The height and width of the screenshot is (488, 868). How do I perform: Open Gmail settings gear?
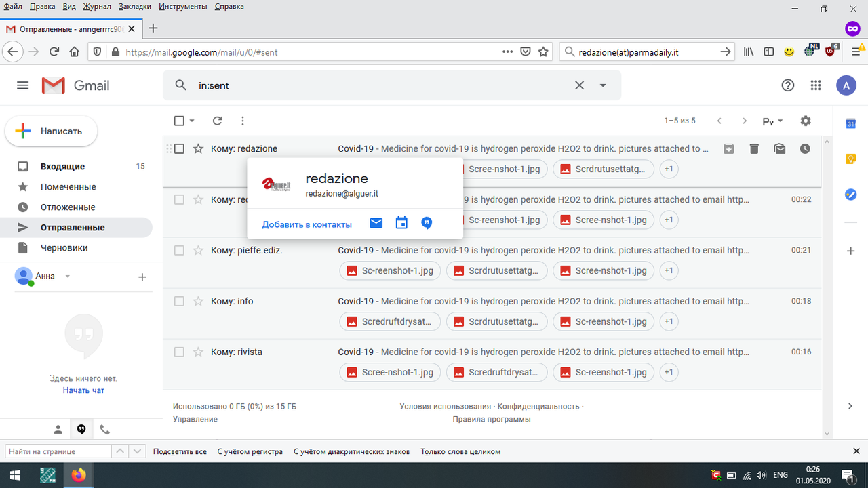click(806, 121)
